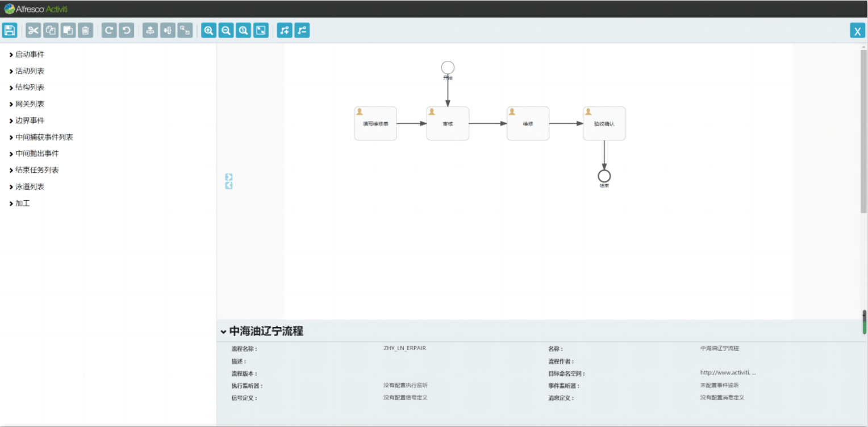Expand the 网关列表 palette group
This screenshot has height=427, width=868.
(30, 104)
